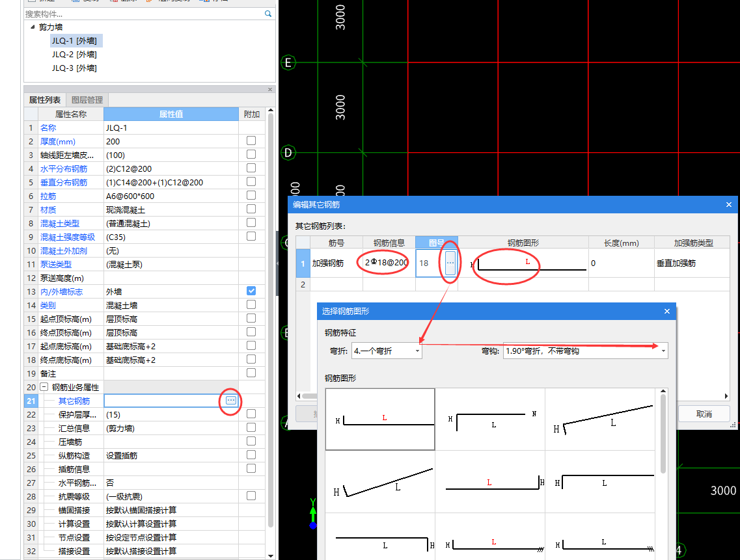Click value 按默认锚固搭接计算
Image resolution: width=740 pixels, height=560 pixels.
click(x=141, y=511)
